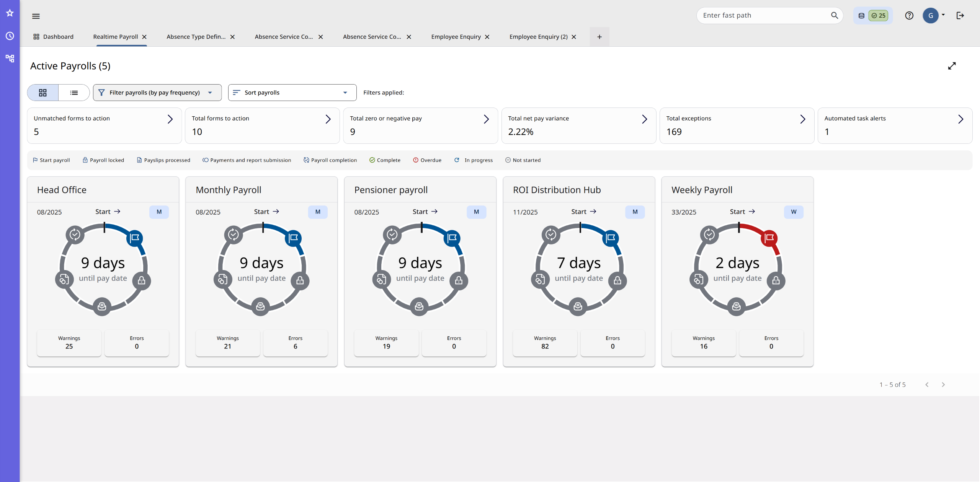Switch to Absence Type Defin... tab

point(196,37)
